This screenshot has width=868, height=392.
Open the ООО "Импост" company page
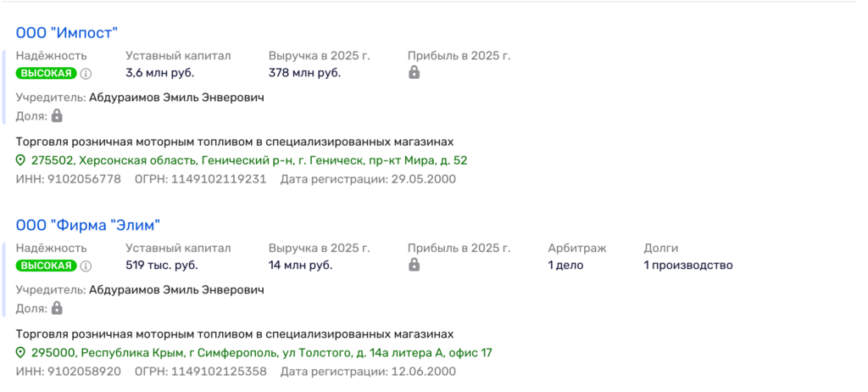(x=67, y=32)
